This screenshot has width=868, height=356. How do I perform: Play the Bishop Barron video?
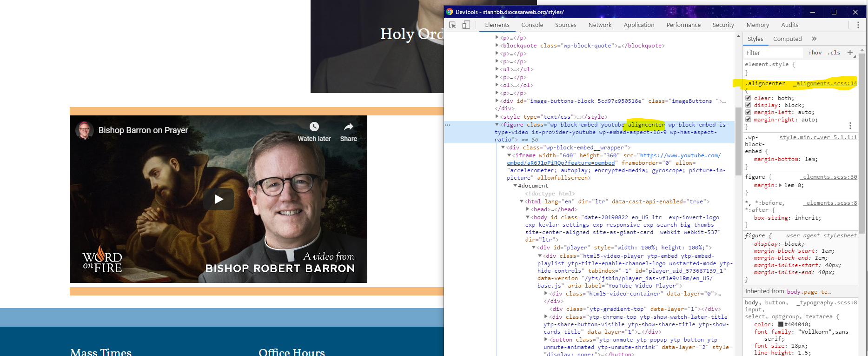point(219,199)
